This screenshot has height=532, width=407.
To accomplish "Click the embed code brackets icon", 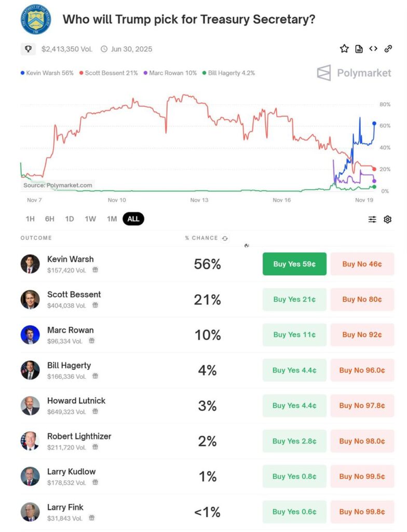I will [373, 48].
